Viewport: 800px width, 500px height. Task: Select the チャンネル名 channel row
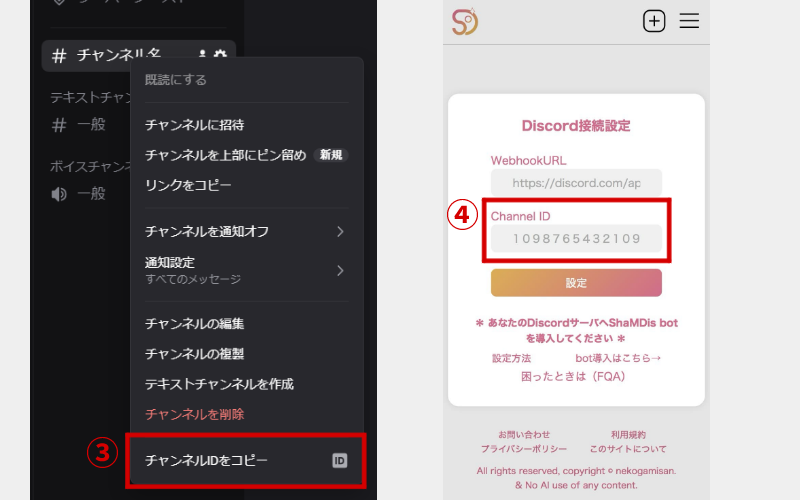pyautogui.click(x=139, y=55)
